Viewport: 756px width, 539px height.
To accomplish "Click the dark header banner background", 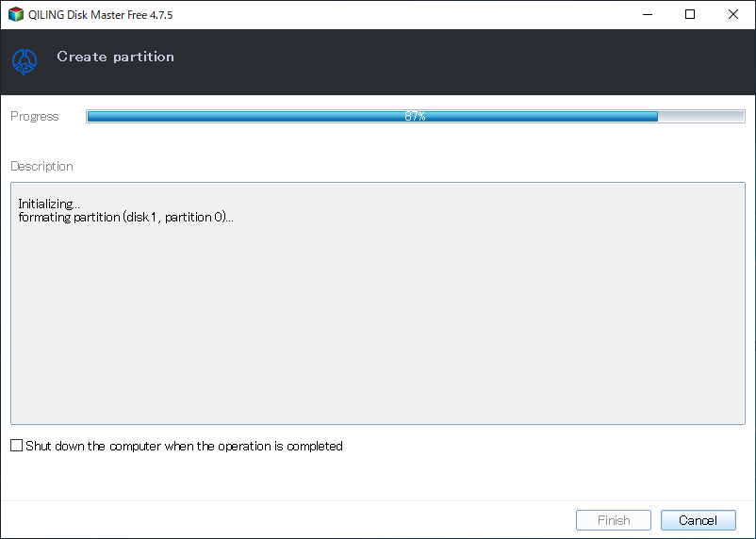I will (434, 61).
